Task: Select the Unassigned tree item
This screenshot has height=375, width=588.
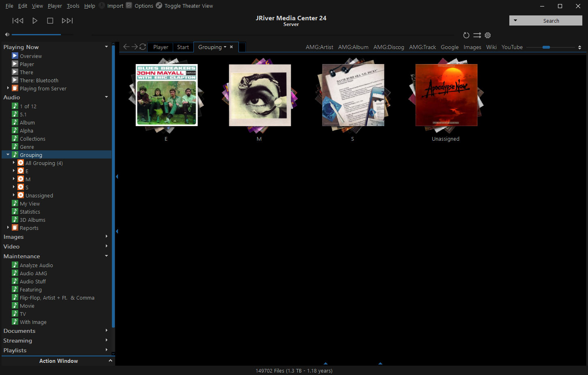Action: [x=39, y=195]
